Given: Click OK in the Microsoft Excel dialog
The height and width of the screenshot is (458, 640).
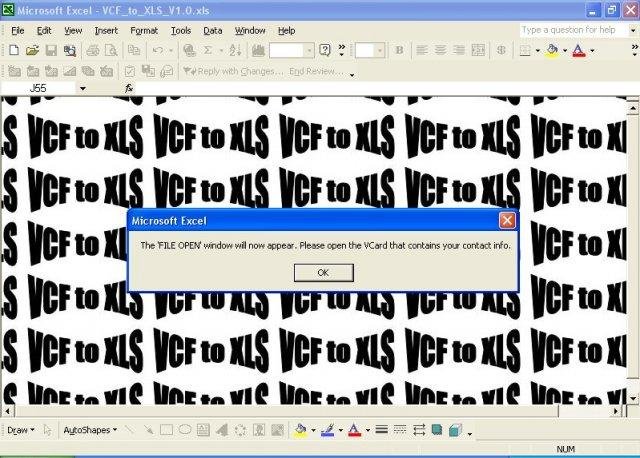Looking at the screenshot, I should click(324, 272).
